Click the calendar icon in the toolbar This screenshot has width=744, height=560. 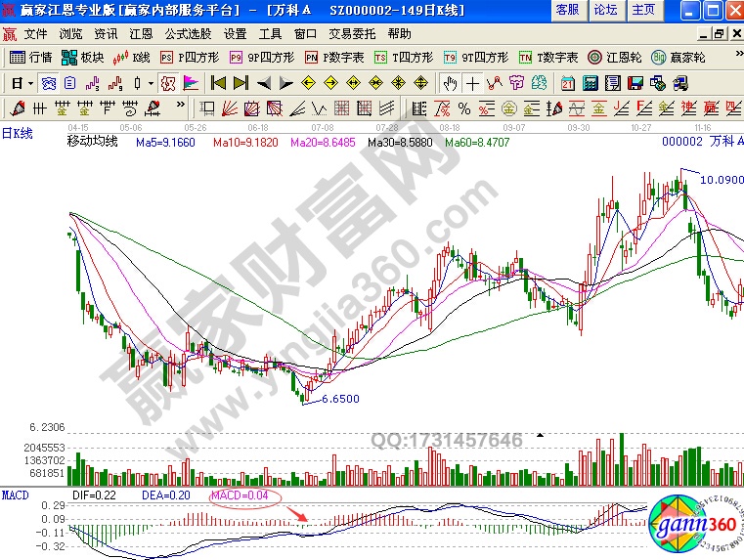(568, 82)
